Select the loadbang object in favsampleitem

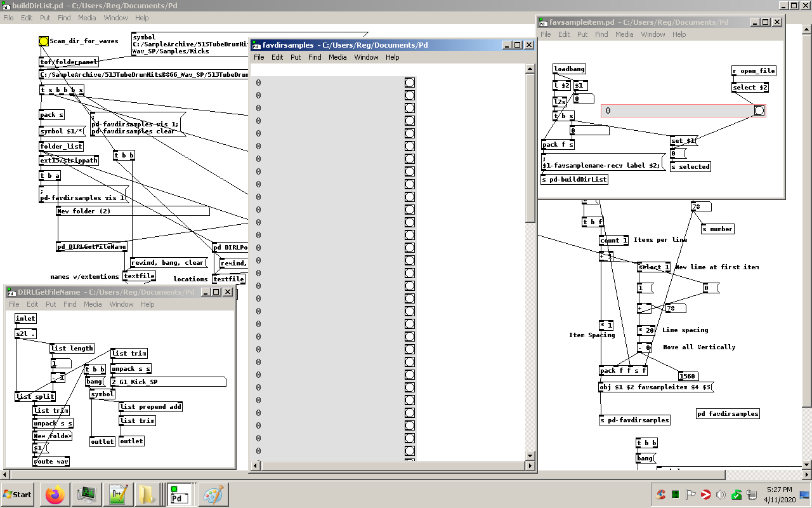[569, 69]
